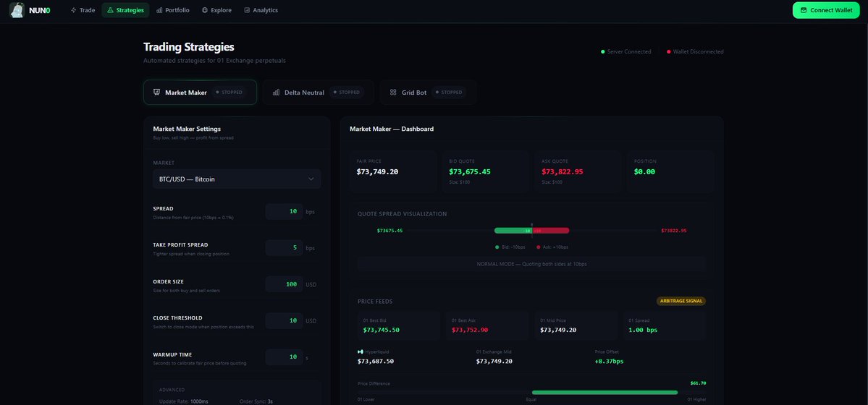The height and width of the screenshot is (405, 868).
Task: Click the Bid: -10bps legend entry
Action: [x=510, y=247]
